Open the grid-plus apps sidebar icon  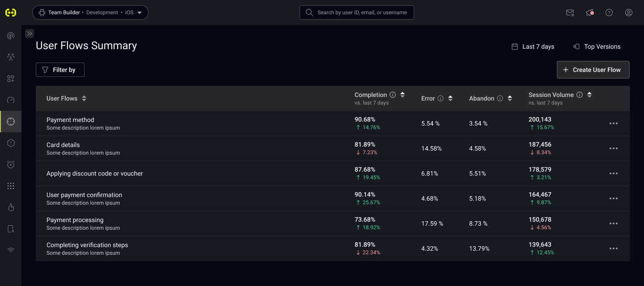pos(11,79)
